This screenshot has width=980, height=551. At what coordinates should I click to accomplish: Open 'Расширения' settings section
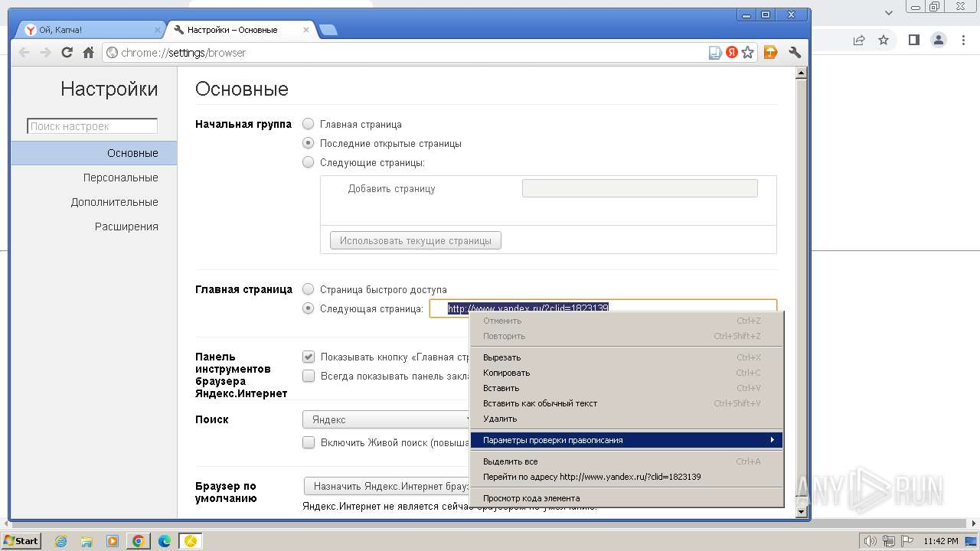point(93,227)
